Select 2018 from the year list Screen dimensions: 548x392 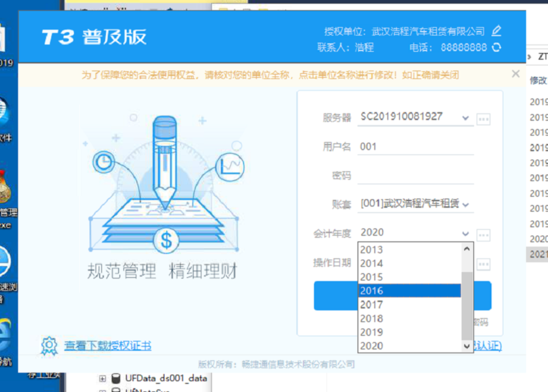410,318
